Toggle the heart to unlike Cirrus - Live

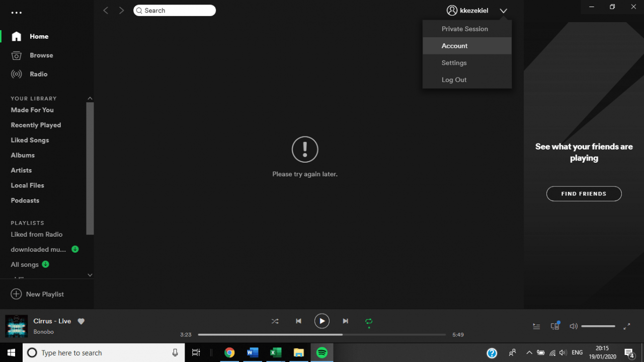pyautogui.click(x=81, y=321)
